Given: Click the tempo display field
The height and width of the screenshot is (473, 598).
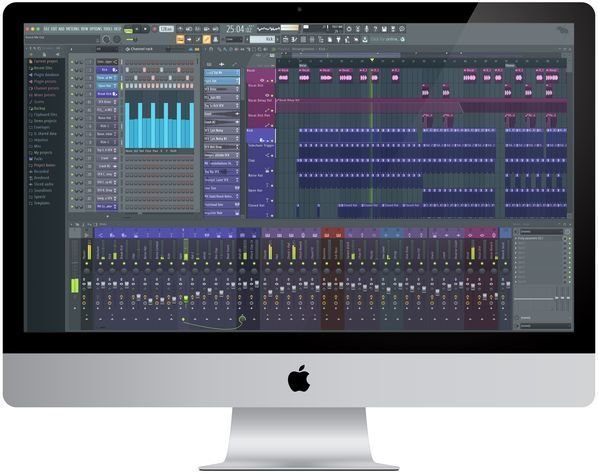Looking at the screenshot, I should coord(166,29).
